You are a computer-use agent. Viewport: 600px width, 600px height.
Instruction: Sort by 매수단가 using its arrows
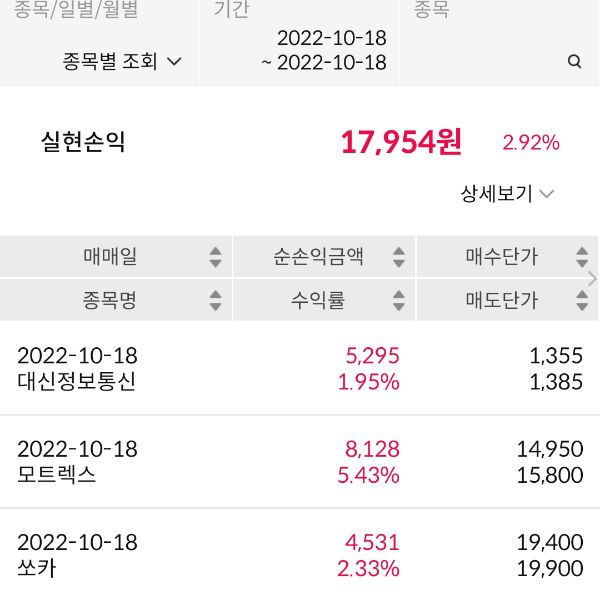point(582,257)
